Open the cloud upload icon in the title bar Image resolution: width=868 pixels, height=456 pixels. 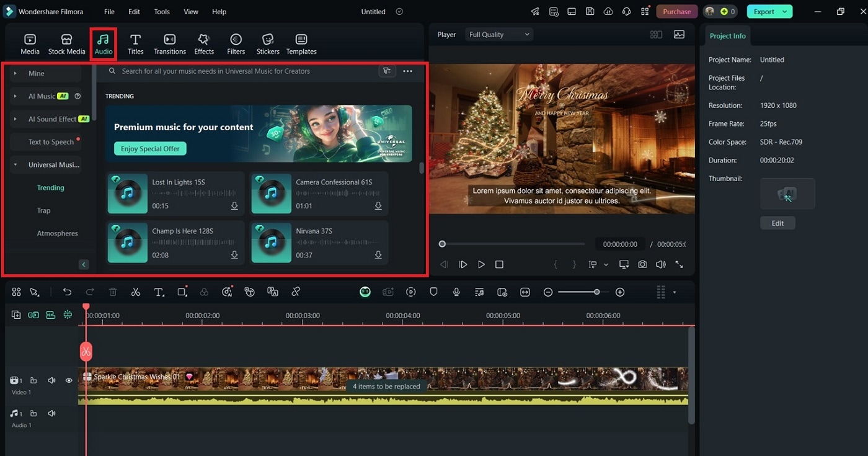608,12
